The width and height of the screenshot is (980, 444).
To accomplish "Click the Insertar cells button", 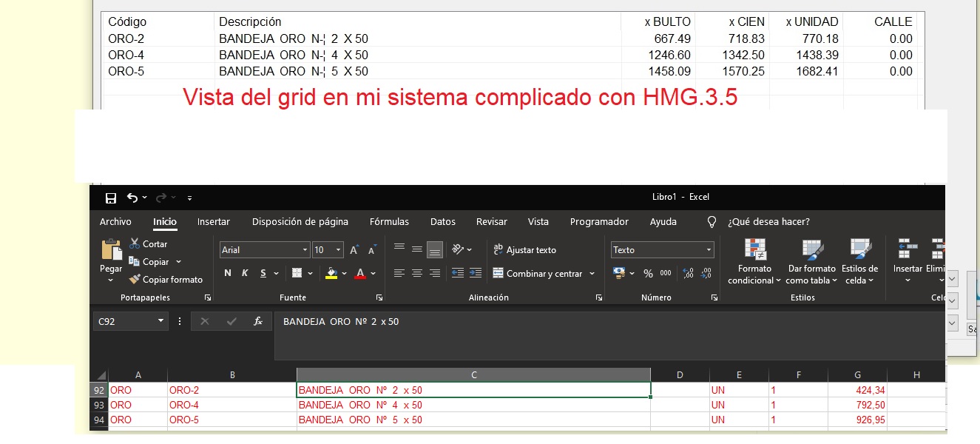I will (x=908, y=262).
